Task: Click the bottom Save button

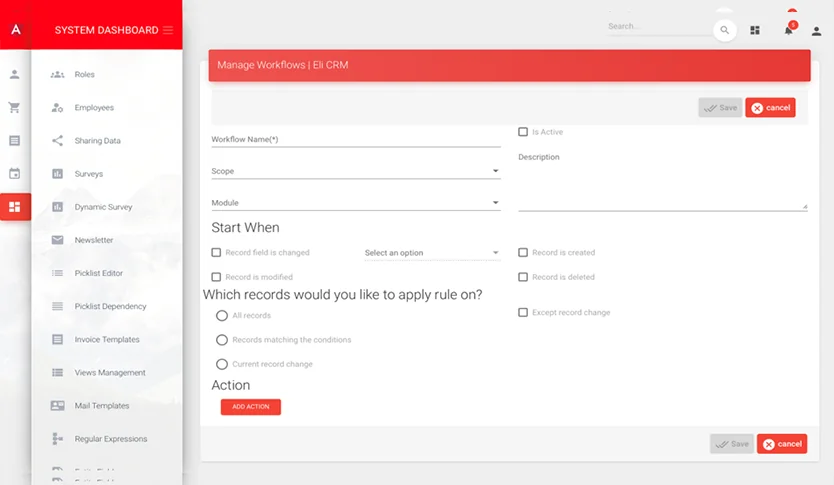Action: tap(732, 444)
